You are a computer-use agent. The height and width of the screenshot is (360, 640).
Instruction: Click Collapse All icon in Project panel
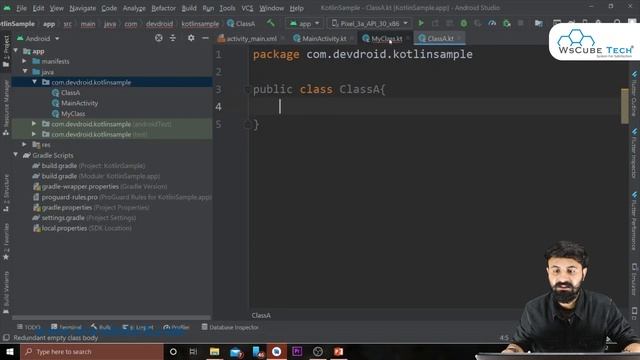pyautogui.click(x=173, y=38)
